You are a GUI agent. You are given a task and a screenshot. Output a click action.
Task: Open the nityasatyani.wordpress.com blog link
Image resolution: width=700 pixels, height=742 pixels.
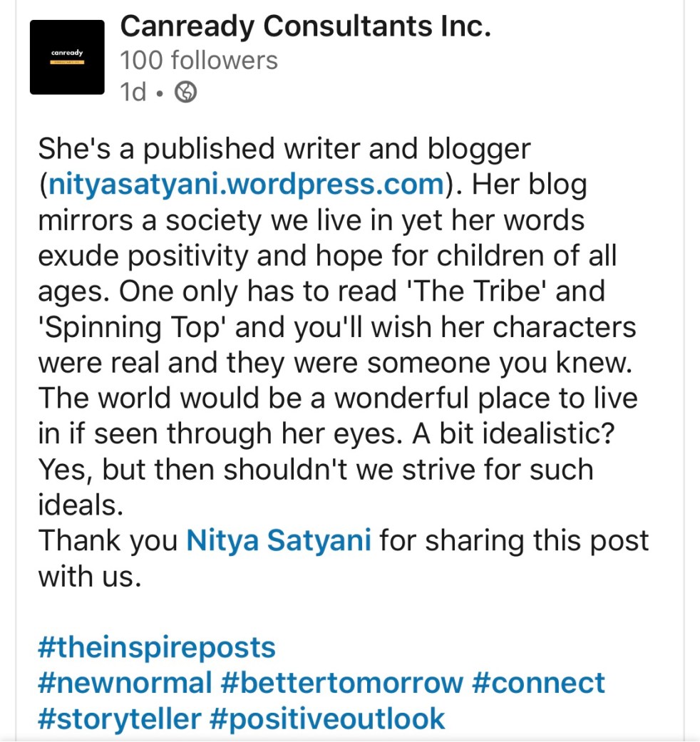point(247,185)
